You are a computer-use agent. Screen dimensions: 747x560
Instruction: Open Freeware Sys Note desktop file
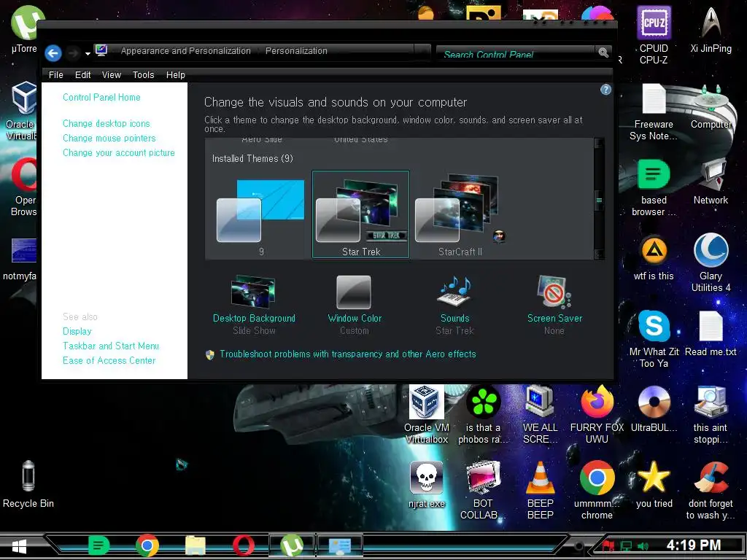[654, 112]
